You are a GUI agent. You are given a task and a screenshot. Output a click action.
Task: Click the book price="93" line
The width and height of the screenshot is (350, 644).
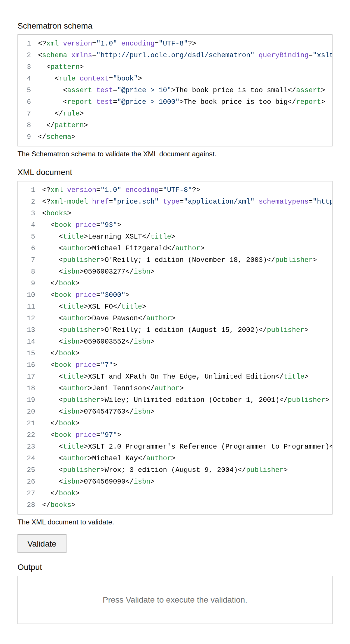[x=86, y=225]
